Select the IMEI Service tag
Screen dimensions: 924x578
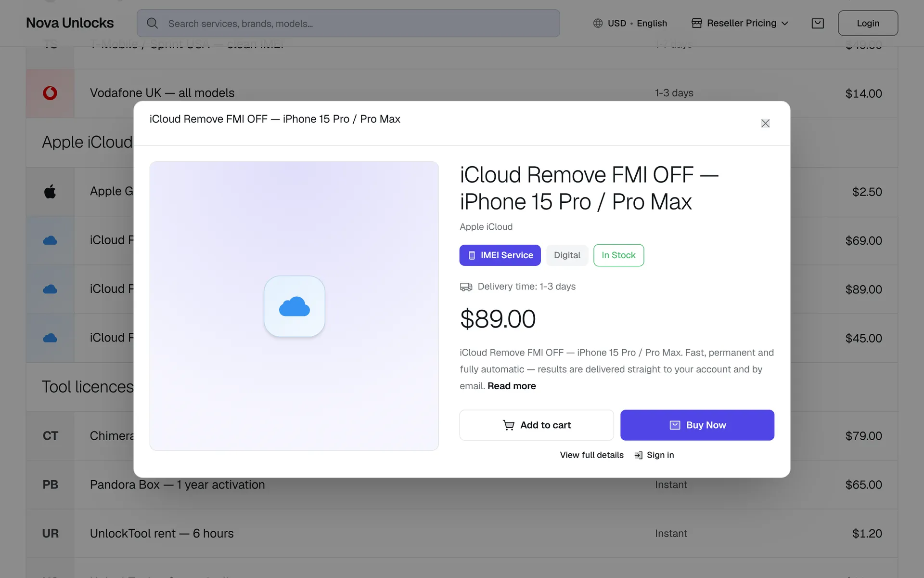tap(500, 255)
